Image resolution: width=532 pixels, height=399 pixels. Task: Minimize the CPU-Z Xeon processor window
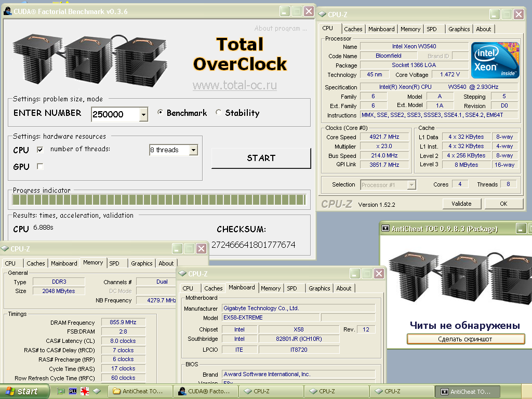495,14
